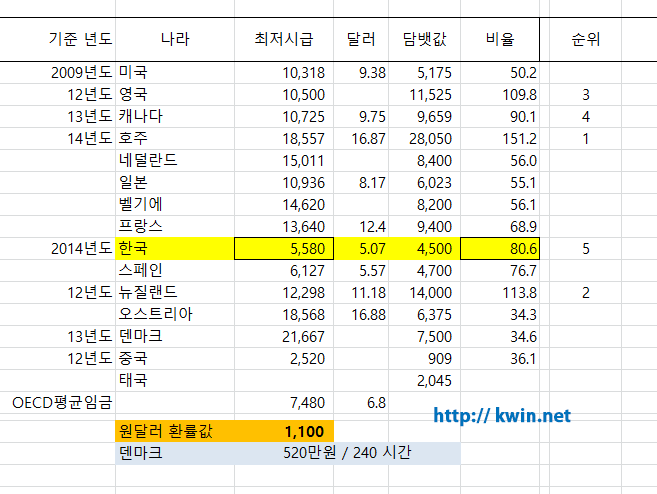This screenshot has width=657, height=494.
Task: Click the exchange rate value 1,100
Action: [x=284, y=431]
